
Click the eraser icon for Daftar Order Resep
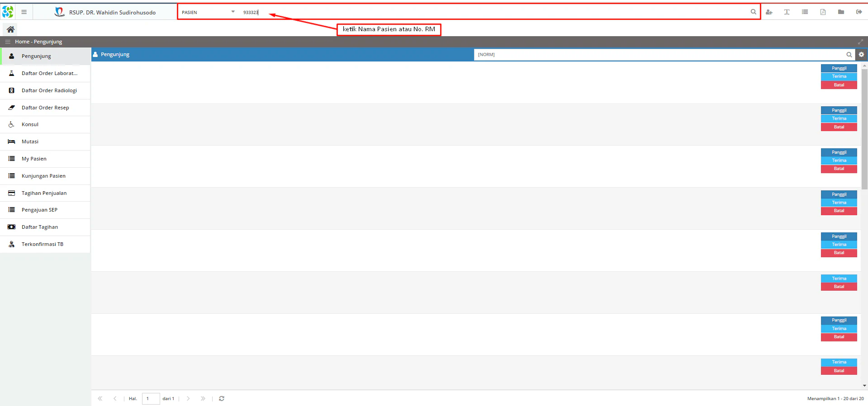12,108
